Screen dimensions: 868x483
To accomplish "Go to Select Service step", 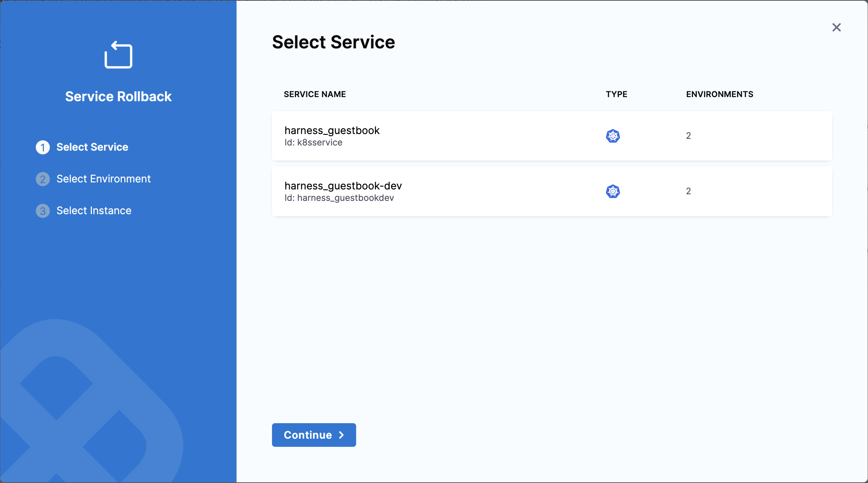I will (92, 147).
